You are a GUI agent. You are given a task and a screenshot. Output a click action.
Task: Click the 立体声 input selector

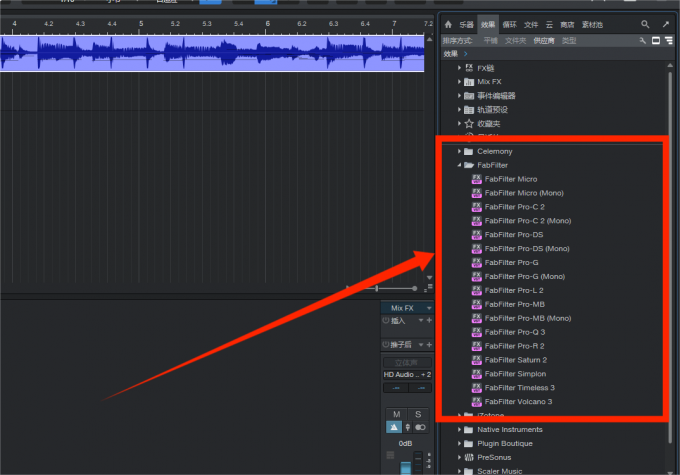click(x=407, y=362)
